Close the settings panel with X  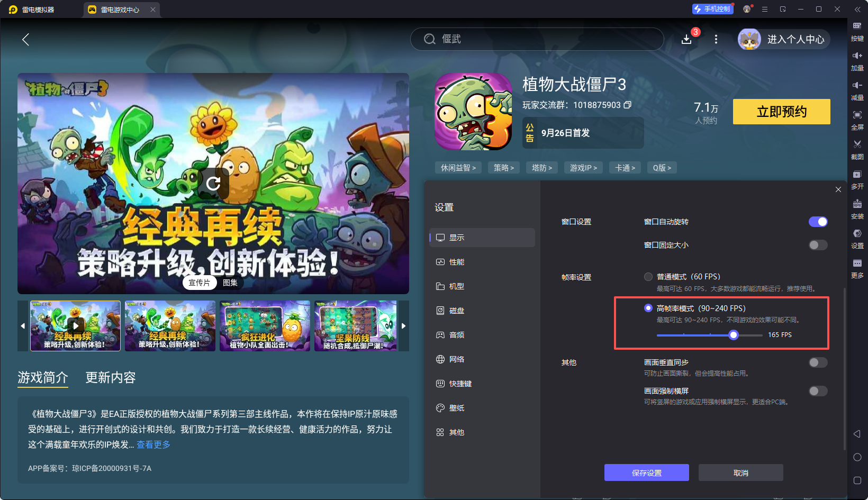838,189
